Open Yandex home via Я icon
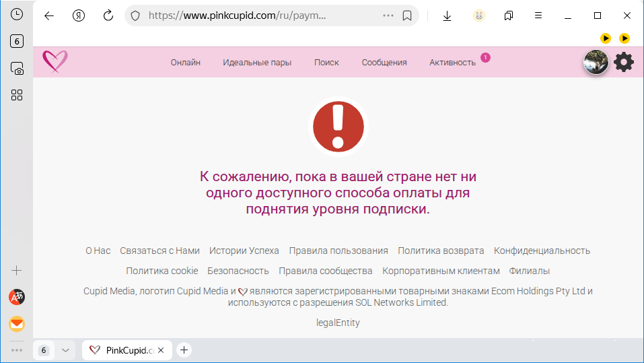The image size is (644, 363). (79, 15)
